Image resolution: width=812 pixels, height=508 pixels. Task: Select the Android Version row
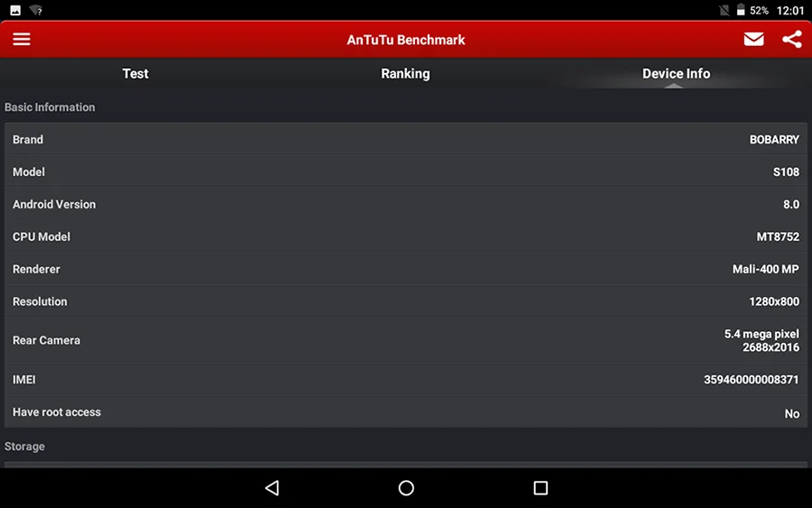point(406,204)
